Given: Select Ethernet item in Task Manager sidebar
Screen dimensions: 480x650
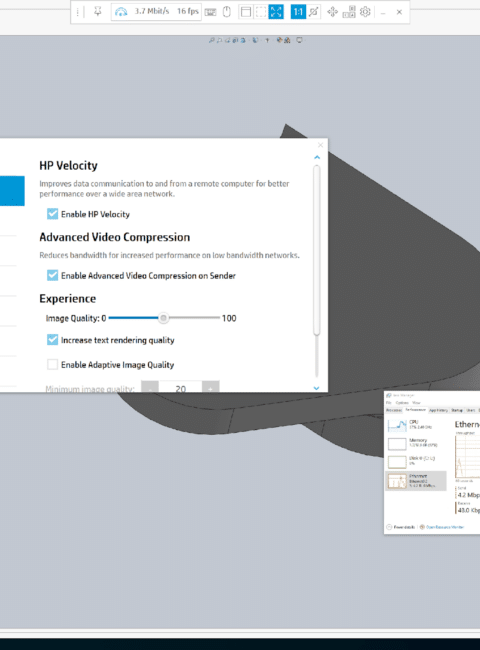Looking at the screenshot, I should pos(416,481).
